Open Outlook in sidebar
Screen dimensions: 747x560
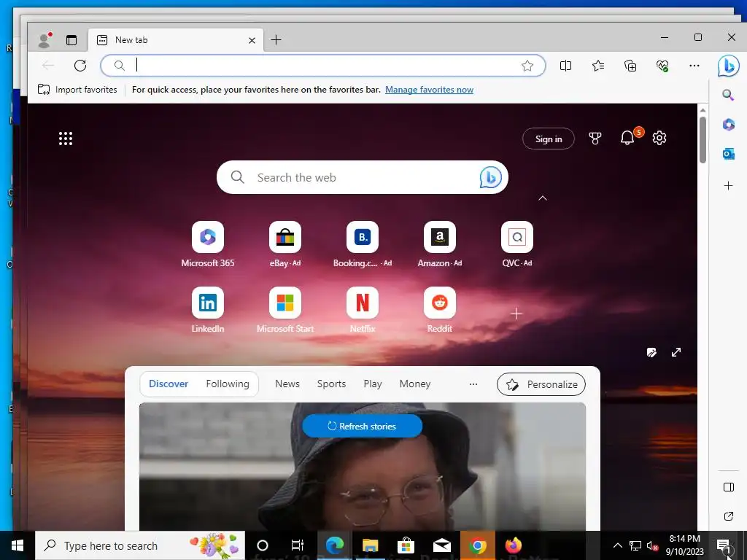[729, 154]
